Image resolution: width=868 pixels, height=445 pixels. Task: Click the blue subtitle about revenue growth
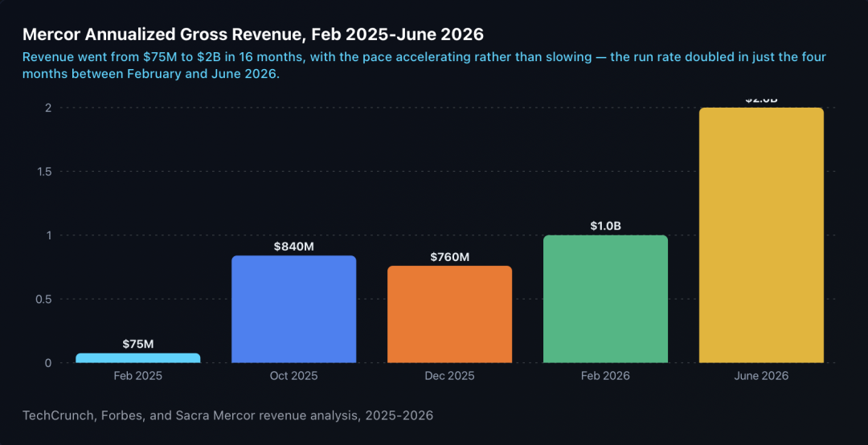pos(424,65)
